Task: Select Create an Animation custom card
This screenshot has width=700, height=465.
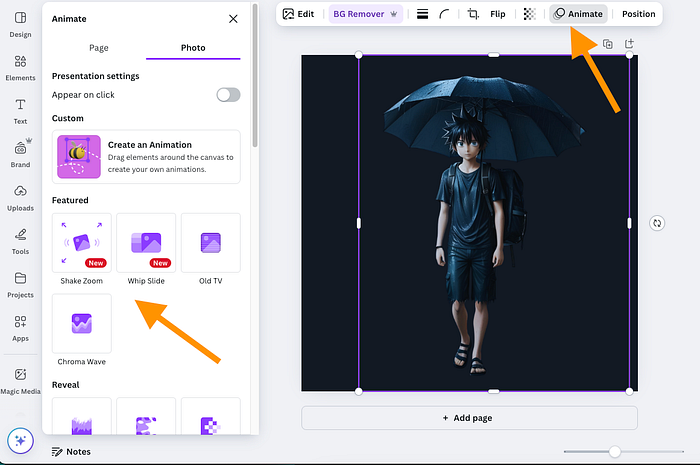Action: (x=146, y=157)
